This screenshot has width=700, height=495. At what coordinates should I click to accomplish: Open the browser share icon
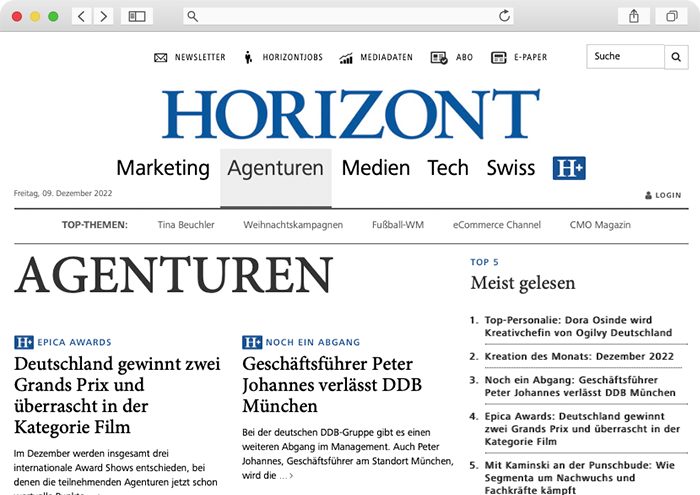[633, 17]
